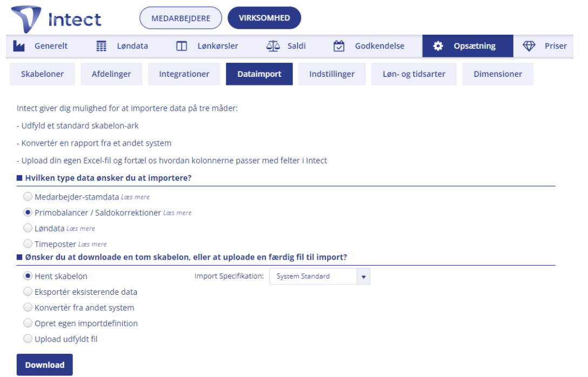Go to the Dimensioner tab
Viewport: 588px width, 377px height.
coord(498,74)
